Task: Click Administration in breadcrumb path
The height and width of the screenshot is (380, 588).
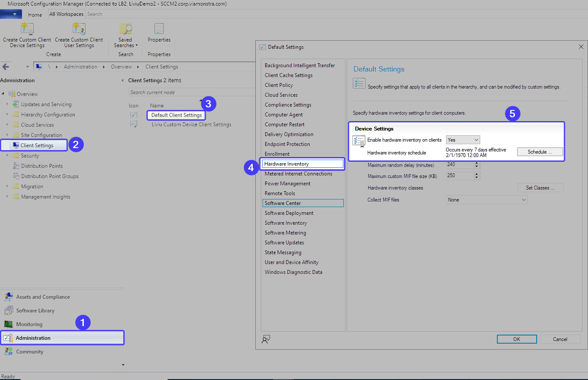Action: tap(81, 67)
